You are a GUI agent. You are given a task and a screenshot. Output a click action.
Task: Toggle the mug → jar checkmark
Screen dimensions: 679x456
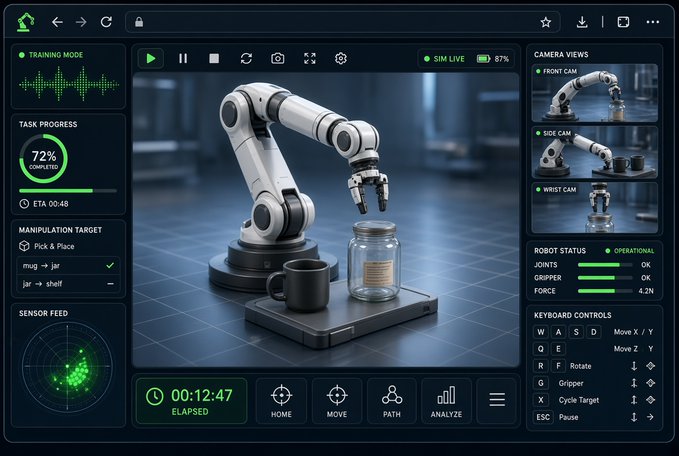pyautogui.click(x=110, y=265)
